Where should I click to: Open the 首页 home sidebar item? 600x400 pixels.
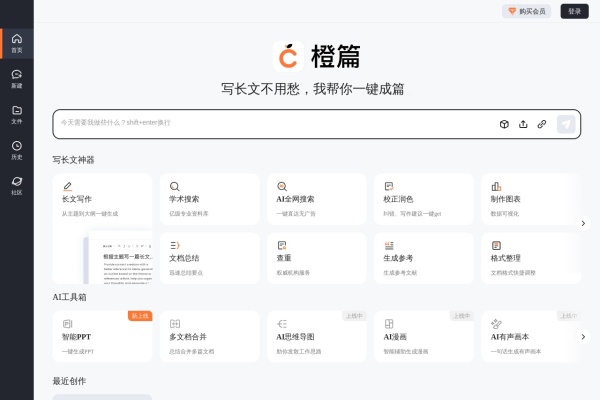[x=16, y=43]
